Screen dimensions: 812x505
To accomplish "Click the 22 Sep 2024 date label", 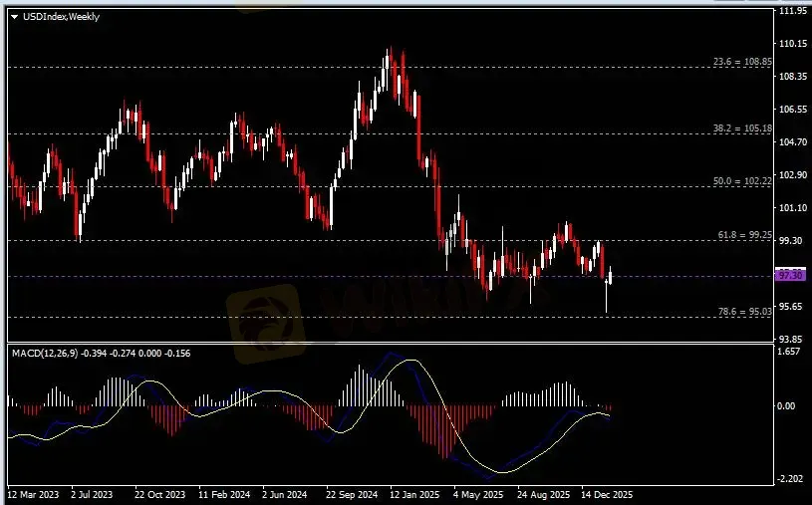I will coord(352,495).
